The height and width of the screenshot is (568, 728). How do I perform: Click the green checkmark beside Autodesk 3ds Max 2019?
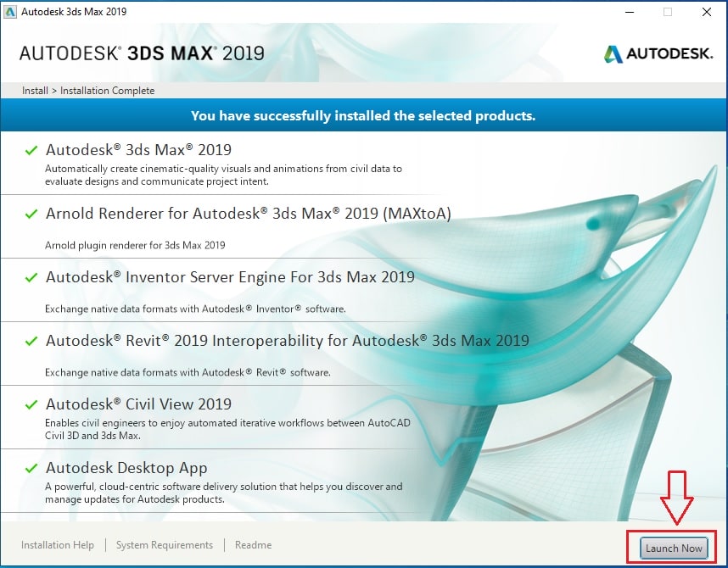tap(31, 150)
